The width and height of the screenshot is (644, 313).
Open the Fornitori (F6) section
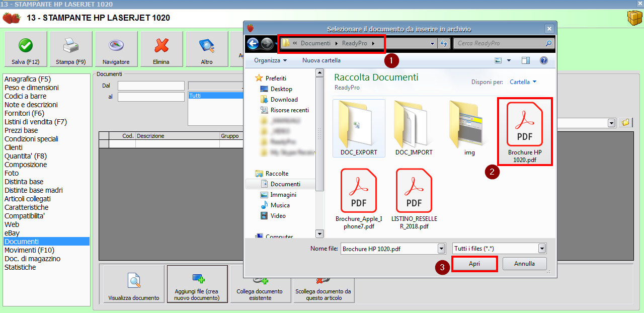24,113
